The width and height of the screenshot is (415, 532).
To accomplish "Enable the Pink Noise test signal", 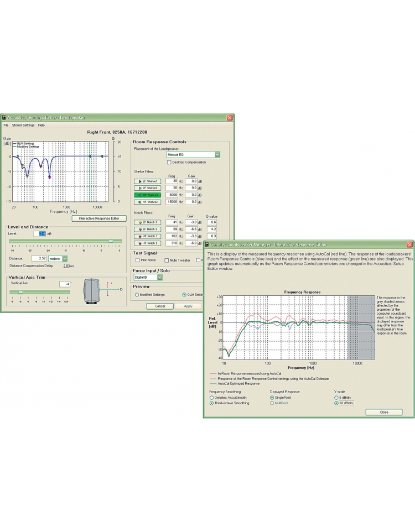I will click(x=137, y=260).
